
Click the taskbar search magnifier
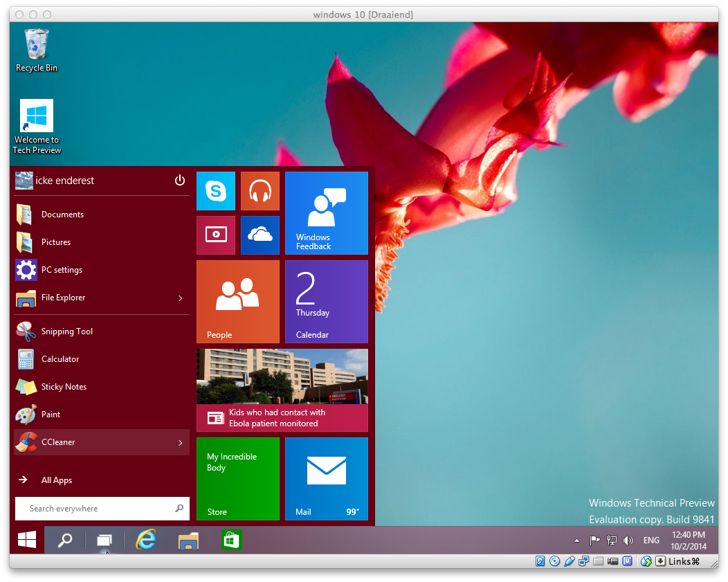point(65,540)
